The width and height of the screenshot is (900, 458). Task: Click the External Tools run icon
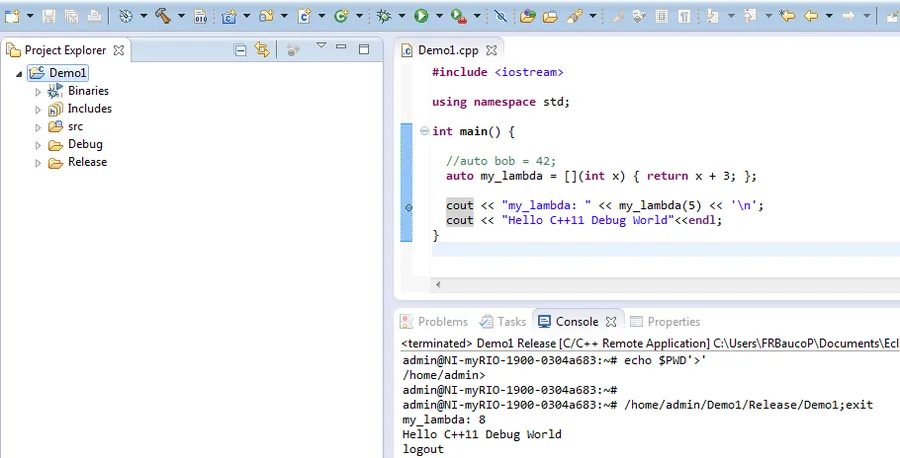coord(459,16)
